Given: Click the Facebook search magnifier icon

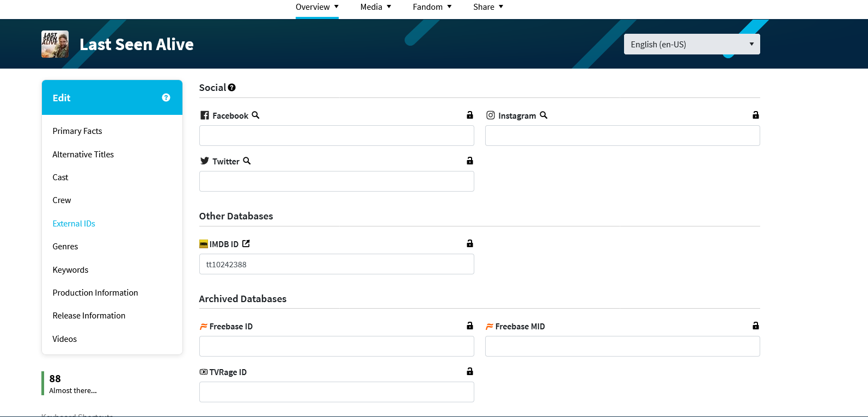Looking at the screenshot, I should click(255, 115).
